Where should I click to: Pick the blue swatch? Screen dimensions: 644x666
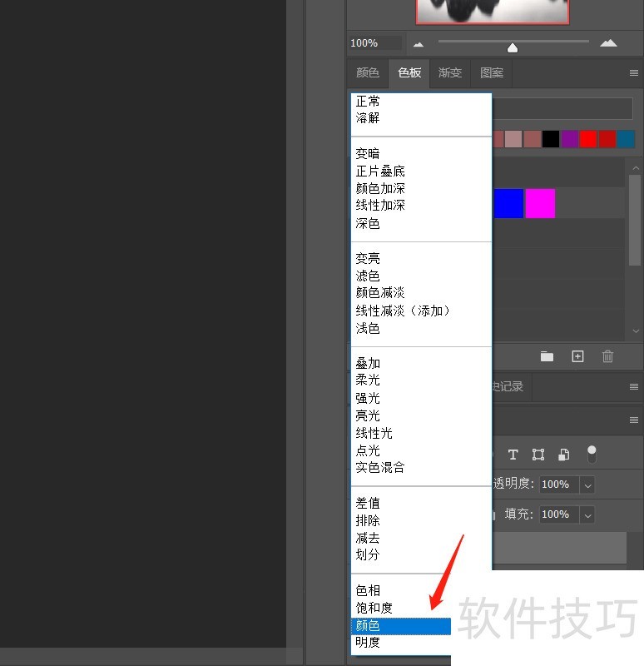pyautogui.click(x=508, y=203)
